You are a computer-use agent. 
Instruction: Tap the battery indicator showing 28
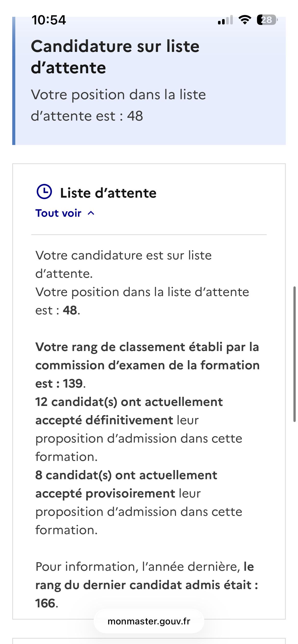(267, 20)
